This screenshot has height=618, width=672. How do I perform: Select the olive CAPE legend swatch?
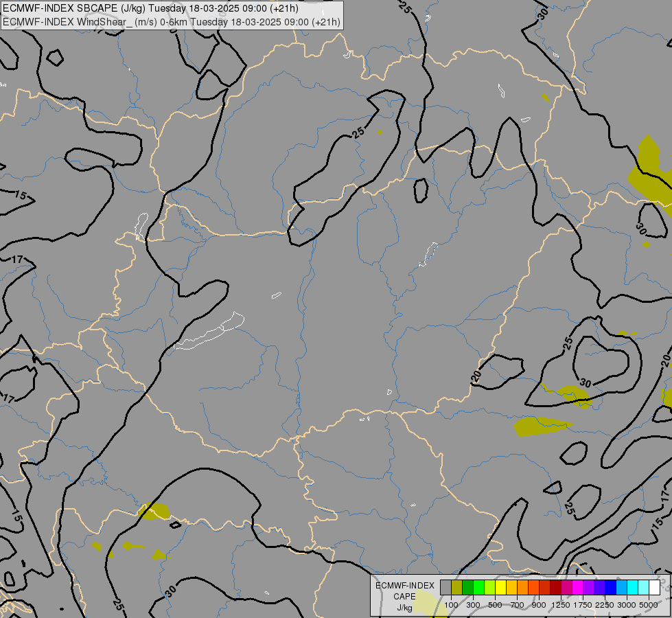[457, 588]
